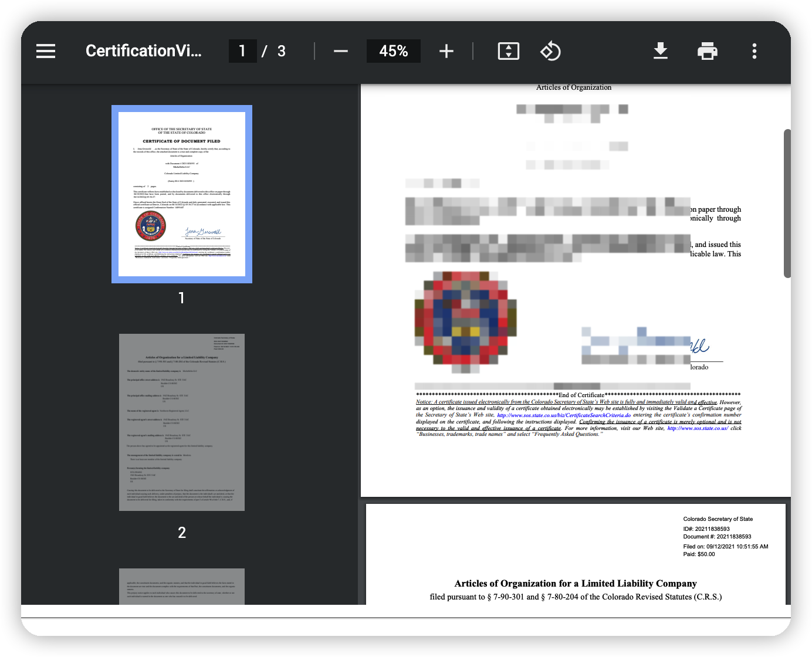Print the document using the printer icon
This screenshot has width=812, height=657.
(707, 51)
